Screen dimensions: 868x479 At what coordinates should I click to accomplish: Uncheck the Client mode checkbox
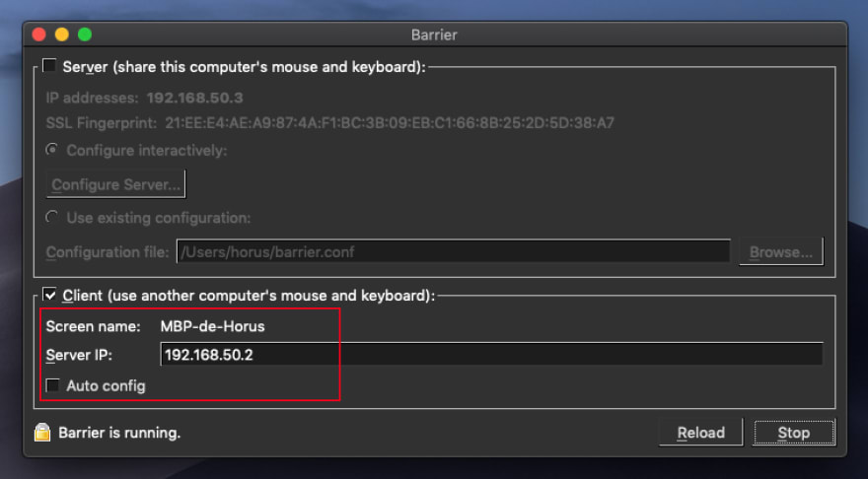coord(50,295)
